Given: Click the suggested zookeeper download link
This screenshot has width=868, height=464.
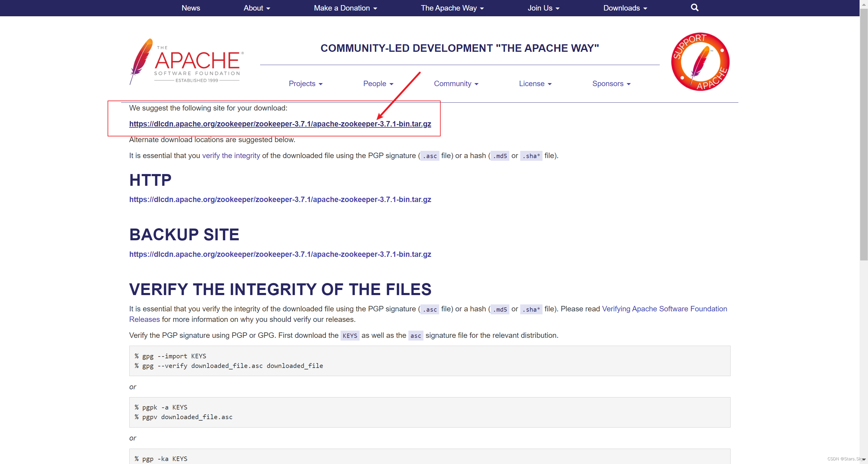Looking at the screenshot, I should (x=280, y=124).
